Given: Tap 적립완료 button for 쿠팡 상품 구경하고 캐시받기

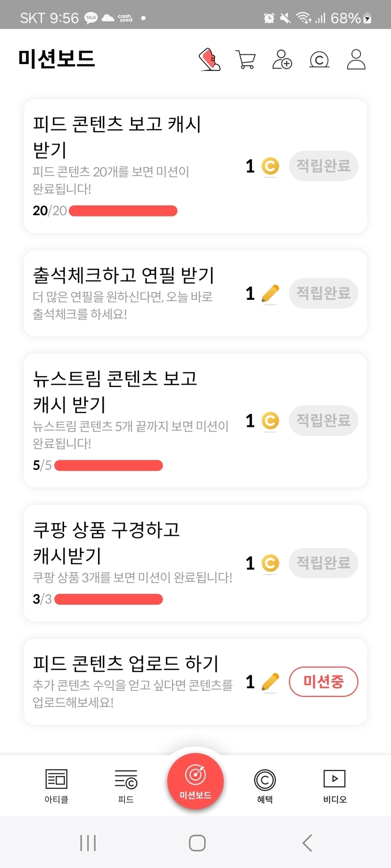Looking at the screenshot, I should coord(323,563).
